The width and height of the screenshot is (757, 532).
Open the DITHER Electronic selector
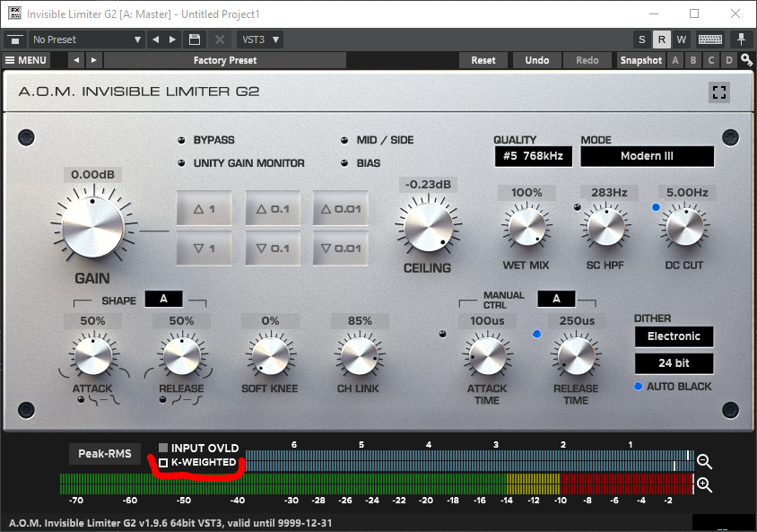point(674,336)
